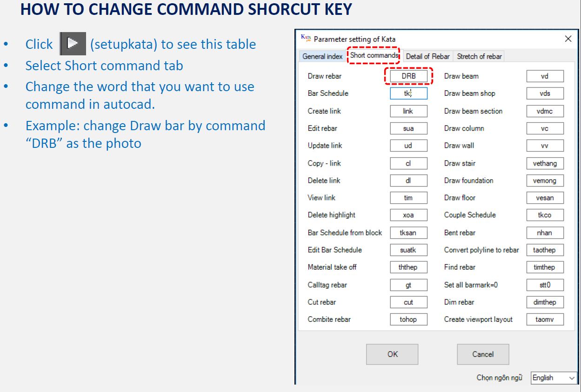Click the Draw rebar field containing DRB

(408, 76)
